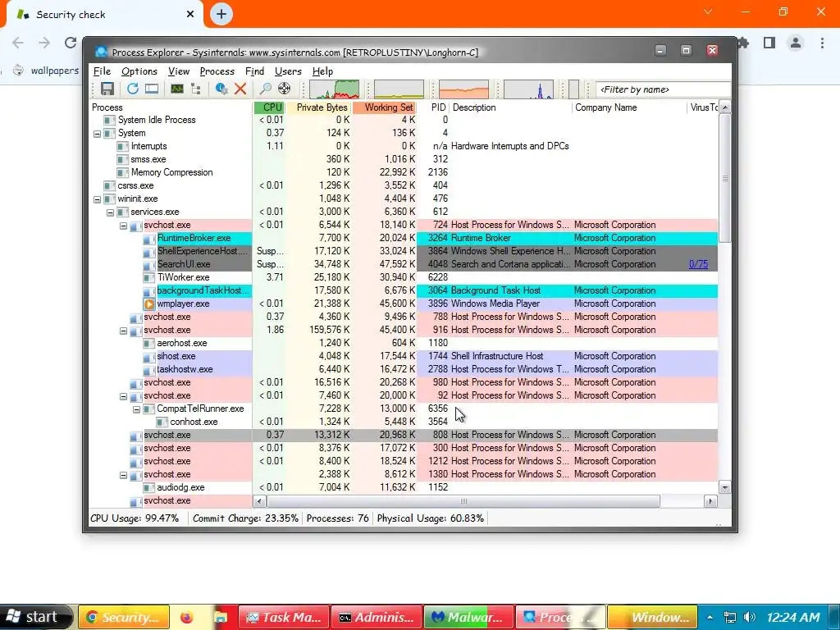Viewport: 840px width, 630px height.
Task: Open the Options menu
Action: click(x=139, y=71)
